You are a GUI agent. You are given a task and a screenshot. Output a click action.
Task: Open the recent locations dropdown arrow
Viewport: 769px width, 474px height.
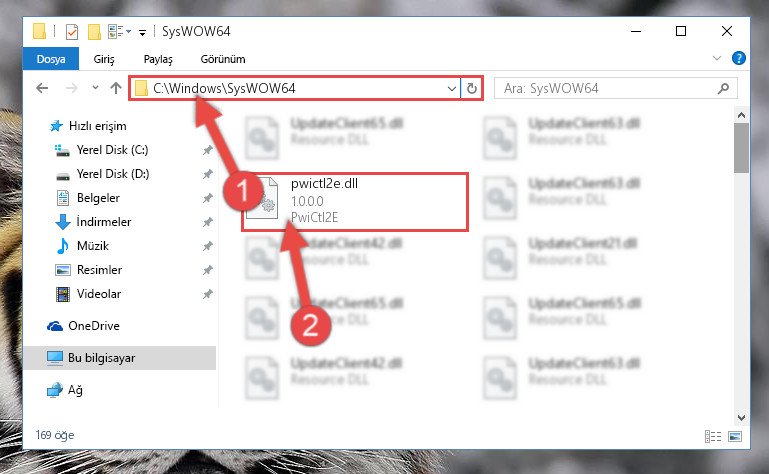coord(95,88)
